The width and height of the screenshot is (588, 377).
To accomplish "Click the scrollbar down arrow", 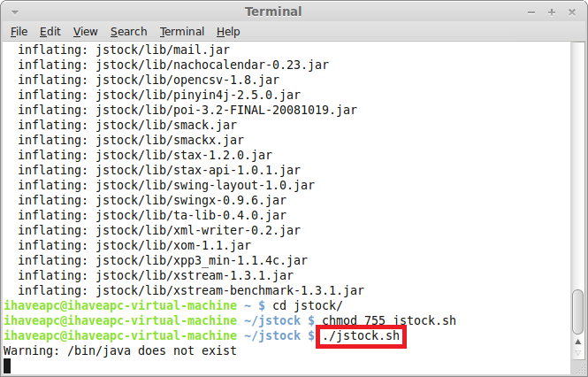I will 578,353.
